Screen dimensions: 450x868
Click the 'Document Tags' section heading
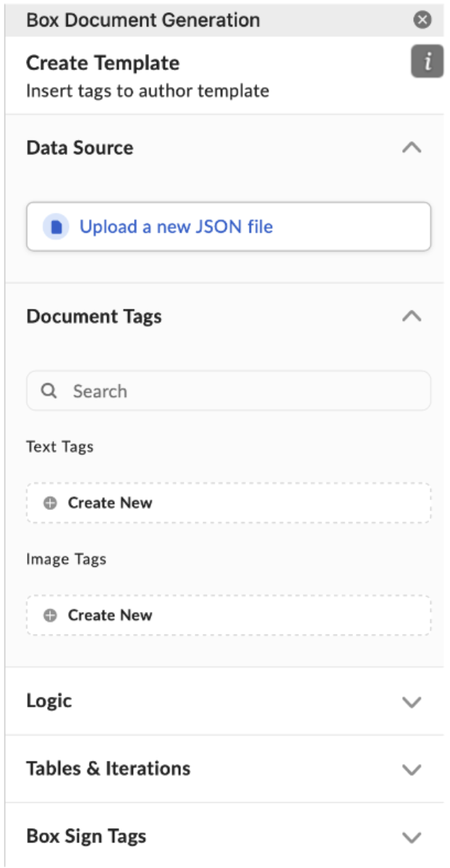(x=94, y=316)
